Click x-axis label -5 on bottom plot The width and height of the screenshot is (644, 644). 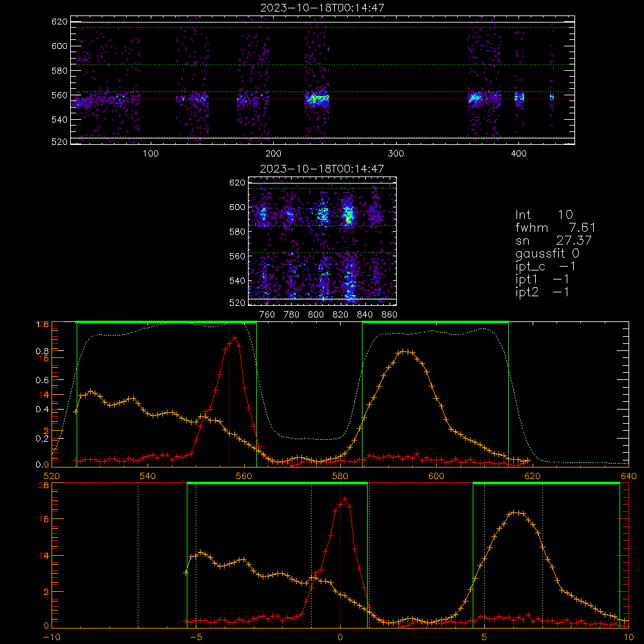[x=197, y=638]
